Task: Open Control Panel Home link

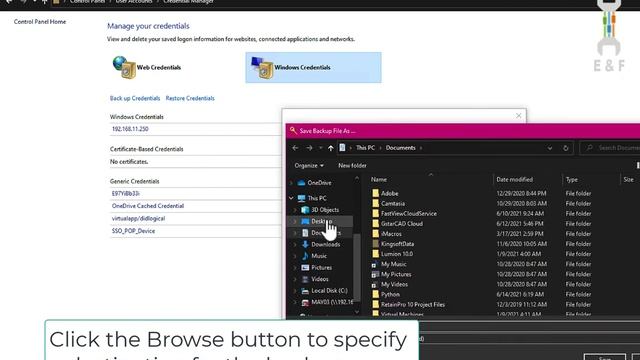Action: point(40,22)
